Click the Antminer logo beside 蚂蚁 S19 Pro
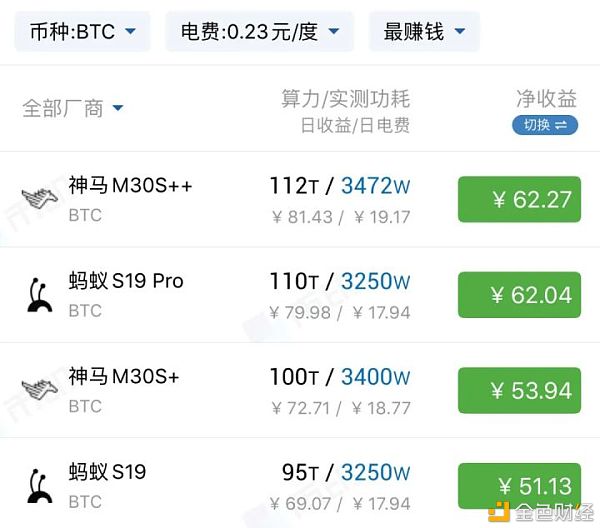The image size is (600, 528). click(x=39, y=295)
